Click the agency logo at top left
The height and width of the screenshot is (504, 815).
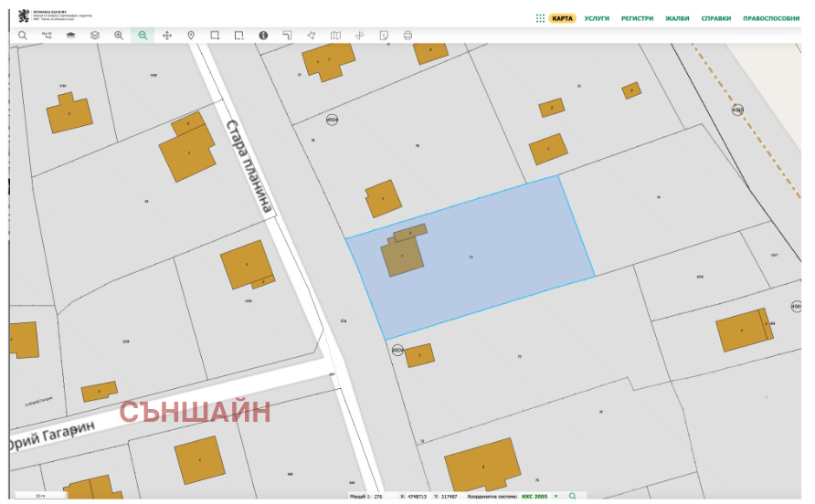click(23, 15)
